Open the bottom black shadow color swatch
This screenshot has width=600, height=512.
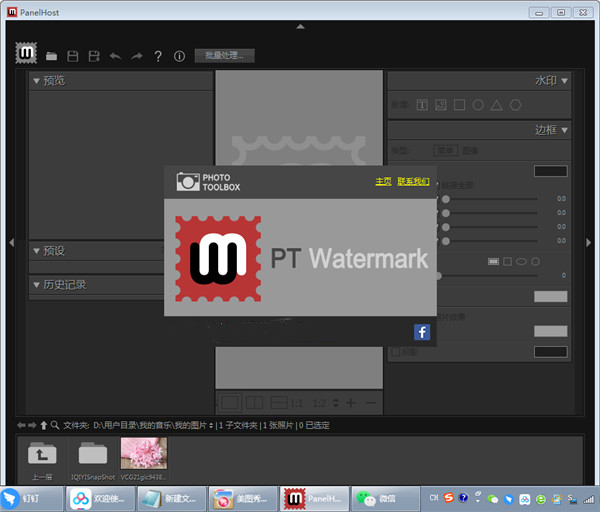(551, 352)
